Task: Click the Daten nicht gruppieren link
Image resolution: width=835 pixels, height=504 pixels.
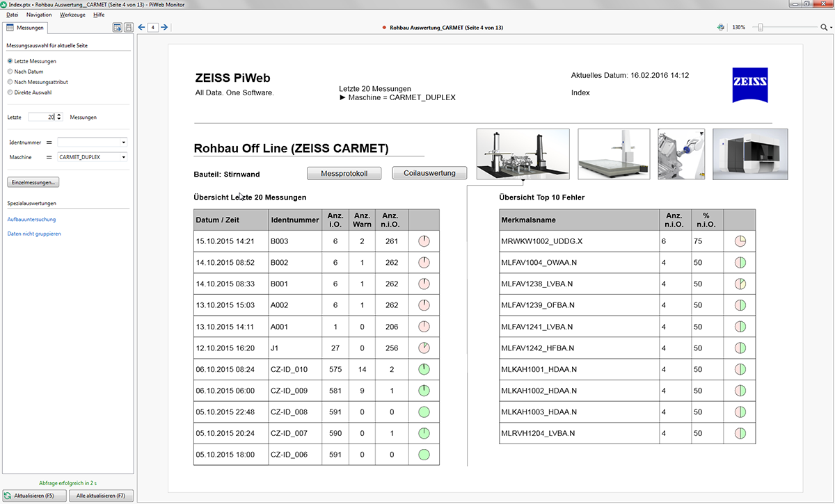Action: coord(33,234)
